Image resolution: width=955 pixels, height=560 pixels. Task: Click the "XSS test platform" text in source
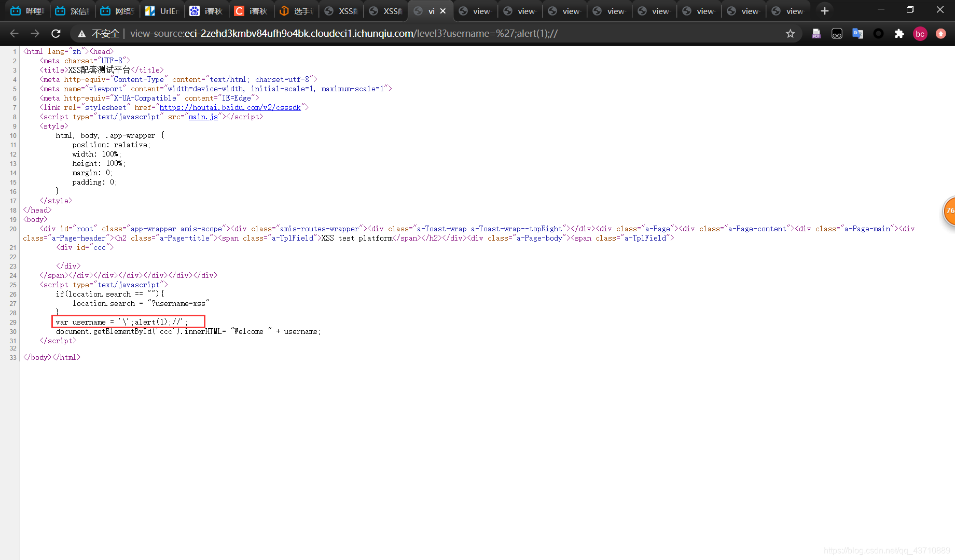tap(357, 238)
